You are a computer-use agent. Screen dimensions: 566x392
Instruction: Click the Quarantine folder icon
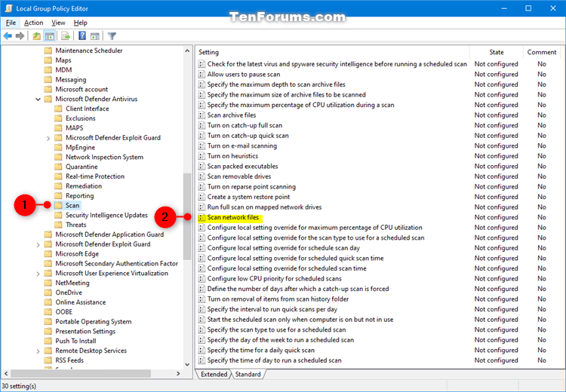tap(58, 167)
